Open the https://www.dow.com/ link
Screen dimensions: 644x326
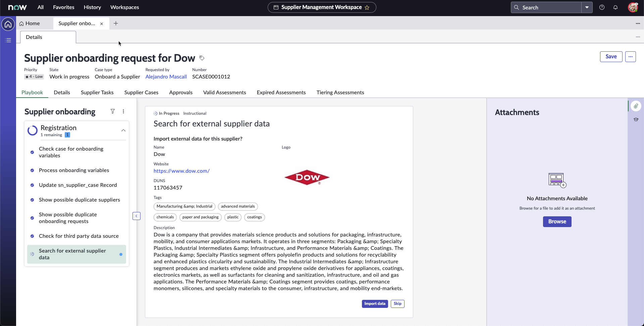click(x=181, y=171)
